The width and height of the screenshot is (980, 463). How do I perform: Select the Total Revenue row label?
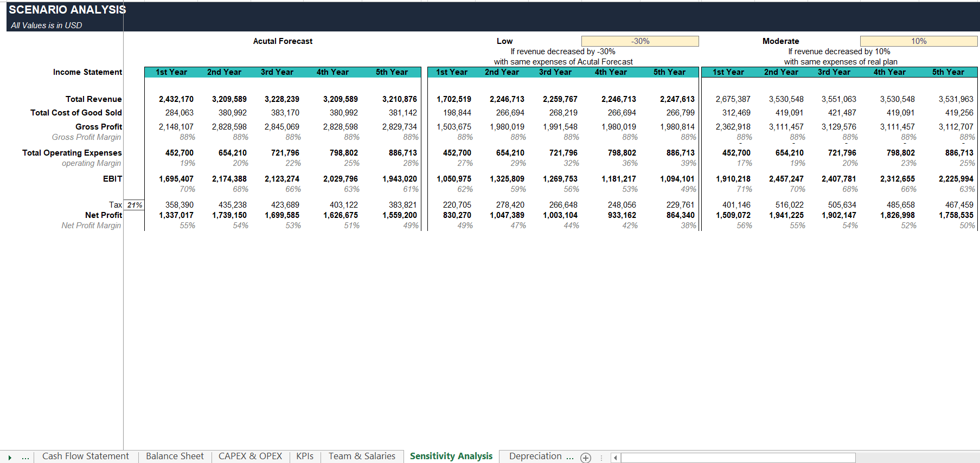(x=93, y=99)
